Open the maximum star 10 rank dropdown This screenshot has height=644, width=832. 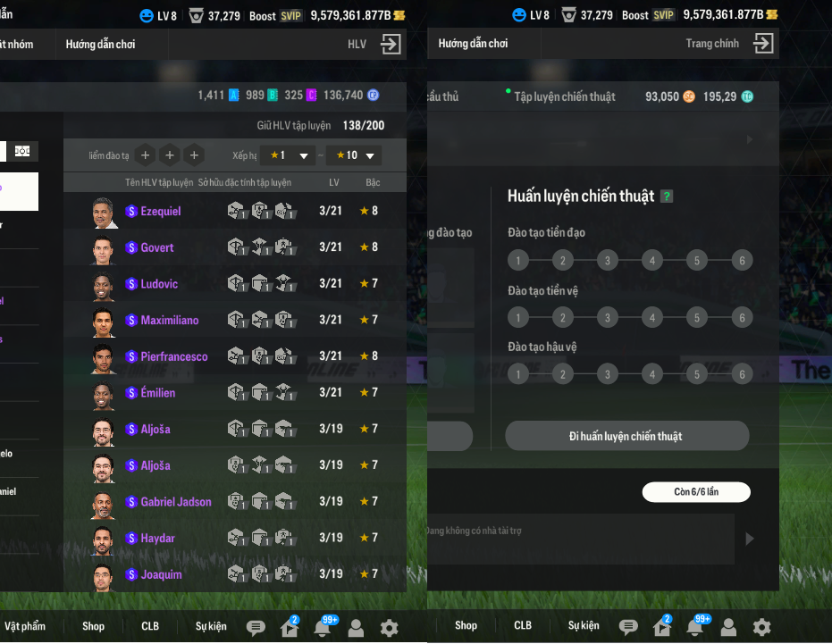(355, 155)
